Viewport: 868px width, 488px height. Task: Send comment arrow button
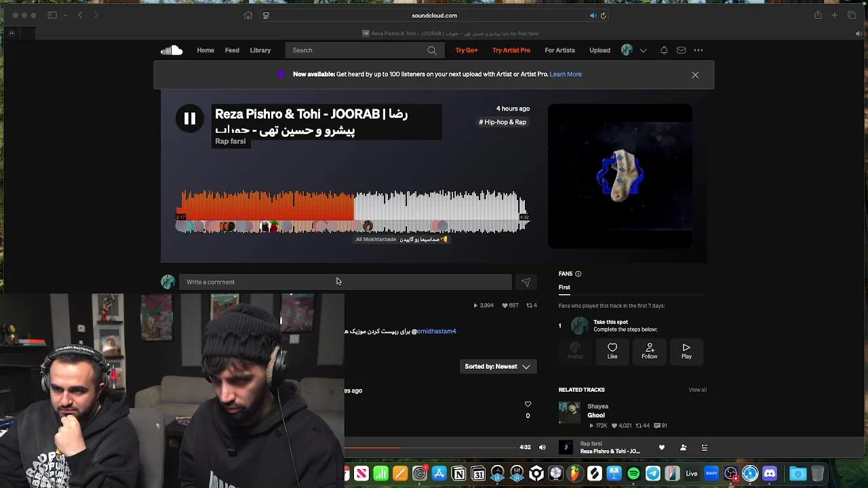click(x=526, y=282)
